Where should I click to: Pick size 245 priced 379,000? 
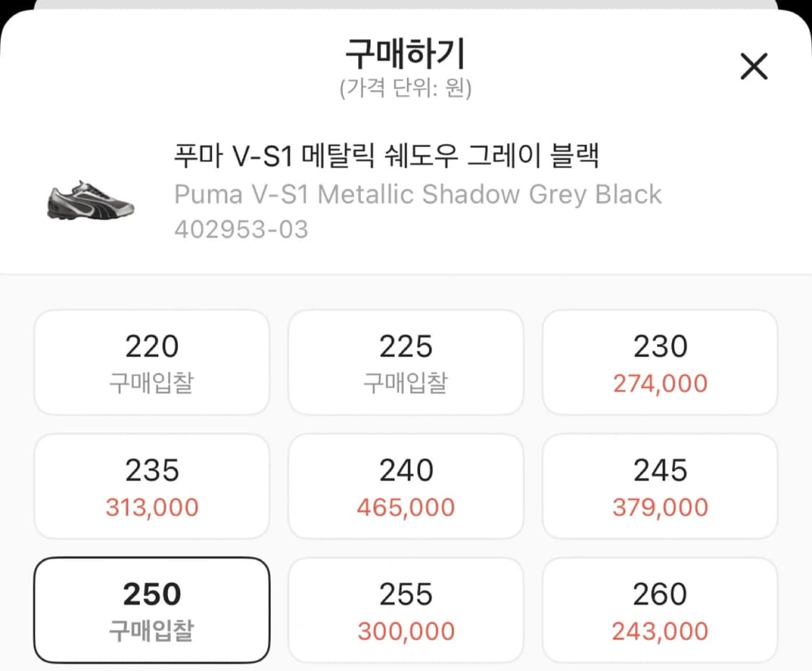[x=660, y=485]
